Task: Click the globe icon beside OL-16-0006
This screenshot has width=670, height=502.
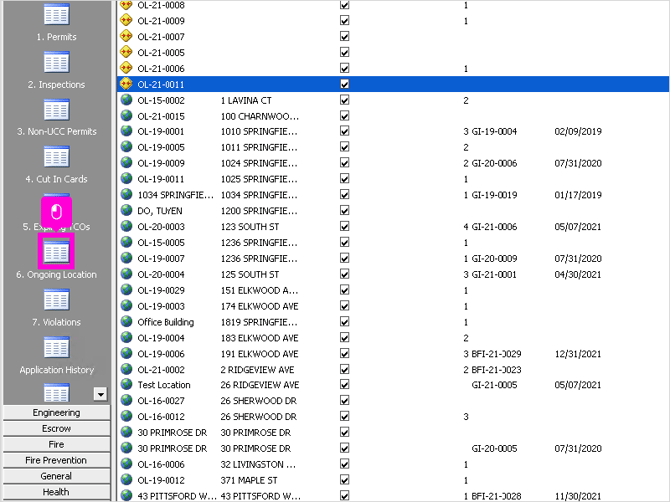Action: pos(126,464)
